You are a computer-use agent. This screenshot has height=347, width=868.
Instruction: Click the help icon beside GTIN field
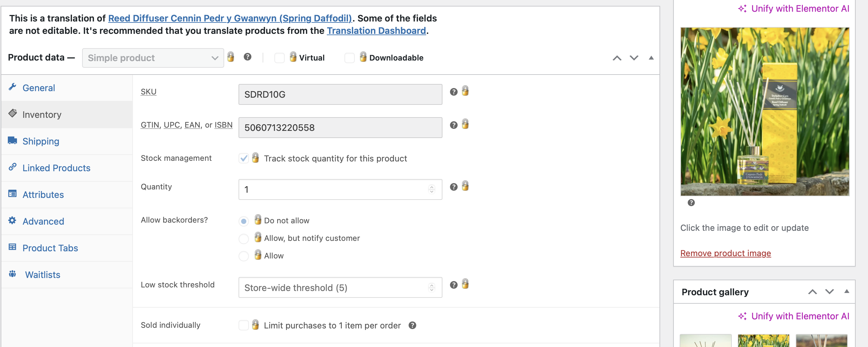click(454, 125)
